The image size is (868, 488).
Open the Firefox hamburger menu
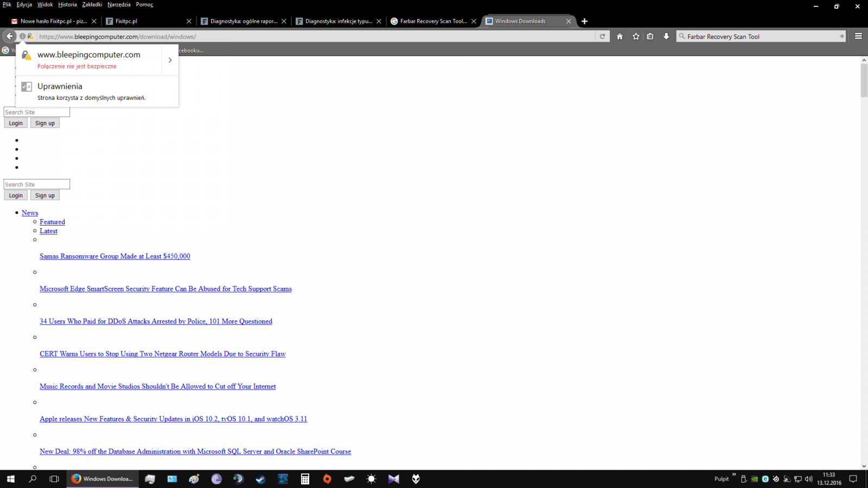click(x=858, y=36)
